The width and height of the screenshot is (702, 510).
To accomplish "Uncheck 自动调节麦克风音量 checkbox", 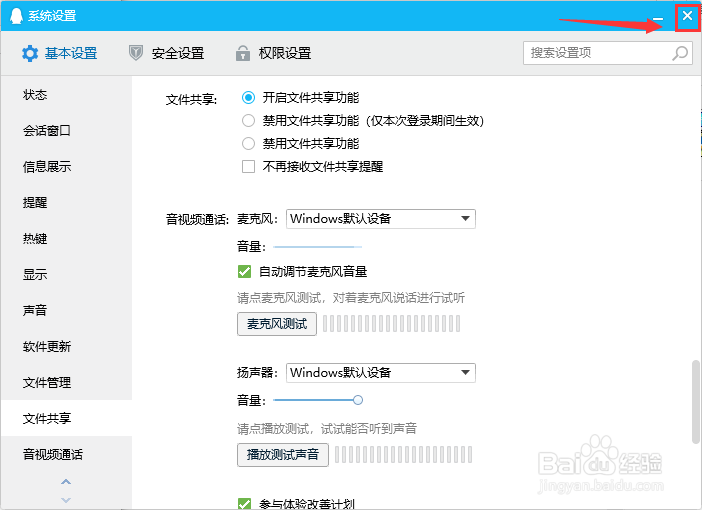I will [x=244, y=271].
